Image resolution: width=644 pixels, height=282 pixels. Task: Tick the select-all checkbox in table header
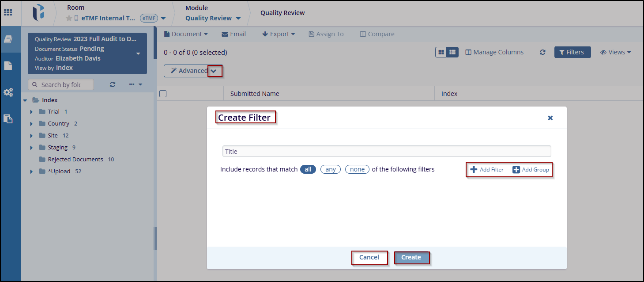point(163,94)
